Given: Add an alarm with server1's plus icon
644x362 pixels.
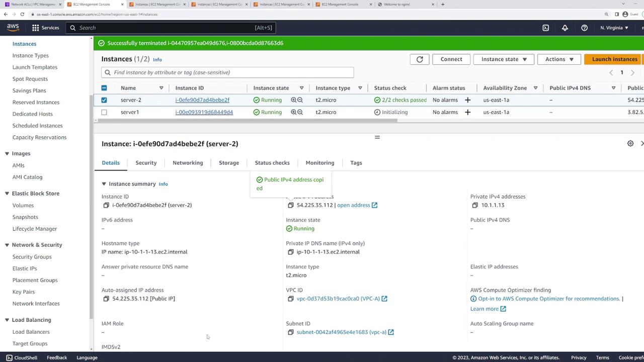Looking at the screenshot, I should 467,112.
